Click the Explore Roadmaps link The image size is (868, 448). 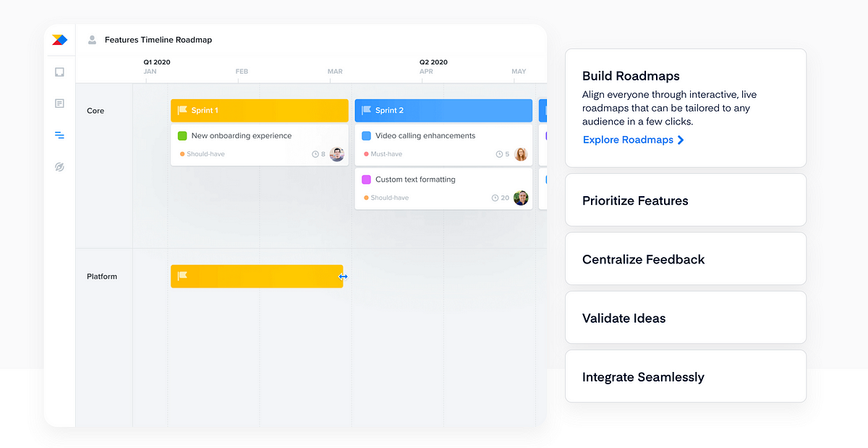pyautogui.click(x=628, y=140)
